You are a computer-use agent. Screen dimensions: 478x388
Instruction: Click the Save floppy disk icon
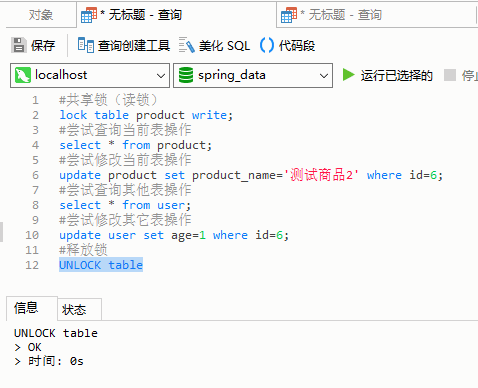[18, 45]
